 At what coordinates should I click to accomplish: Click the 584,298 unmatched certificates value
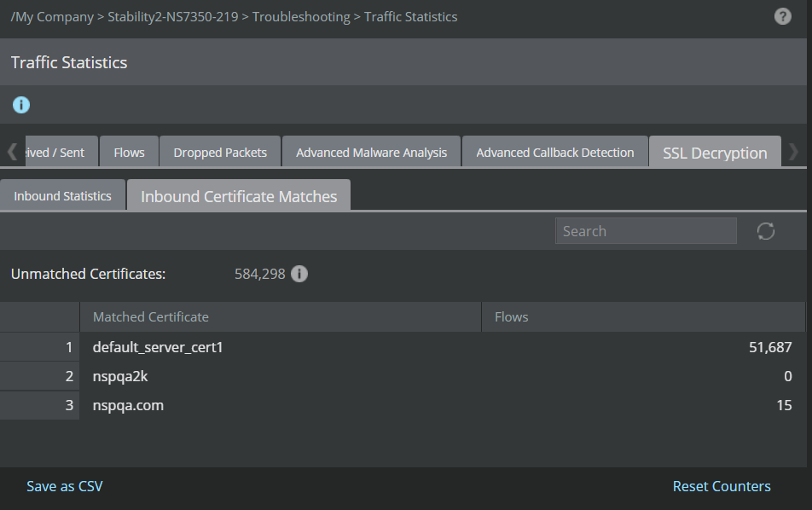tap(260, 274)
